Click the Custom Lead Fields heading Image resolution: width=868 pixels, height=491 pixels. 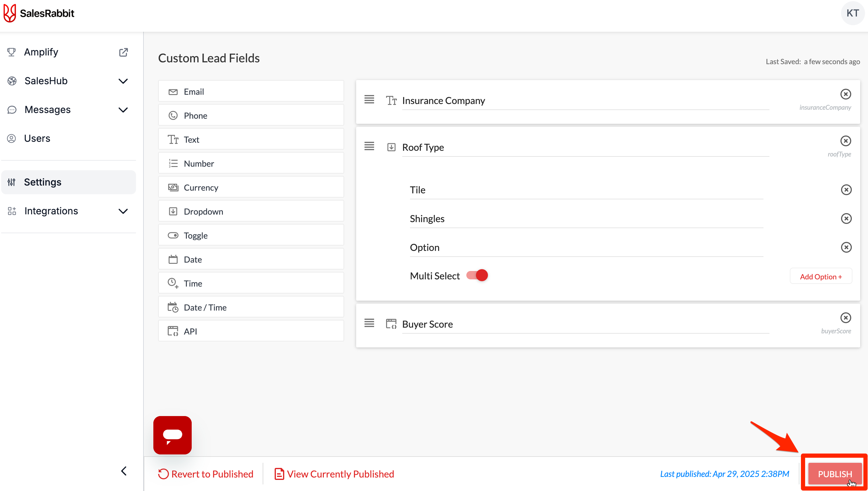click(209, 58)
